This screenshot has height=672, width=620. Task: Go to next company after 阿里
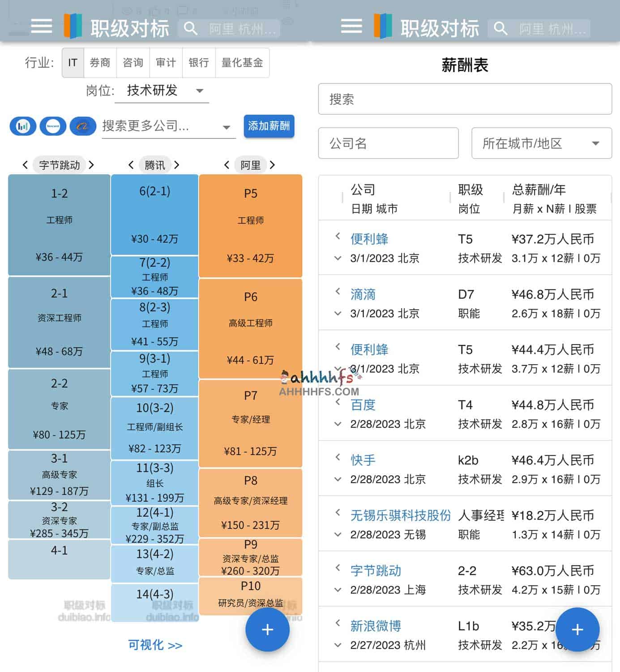coord(272,165)
